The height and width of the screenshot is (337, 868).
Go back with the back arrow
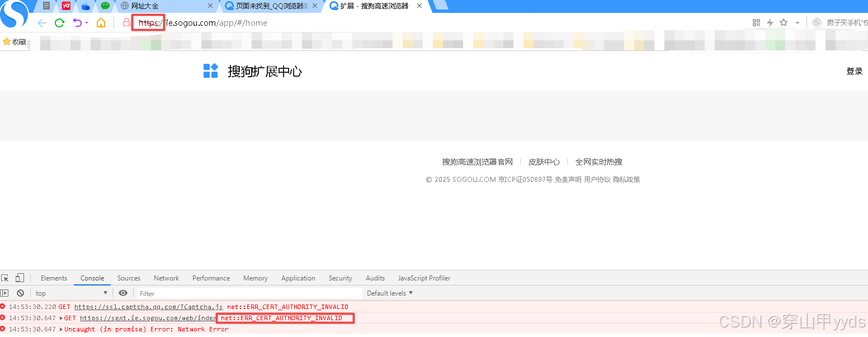coord(41,23)
